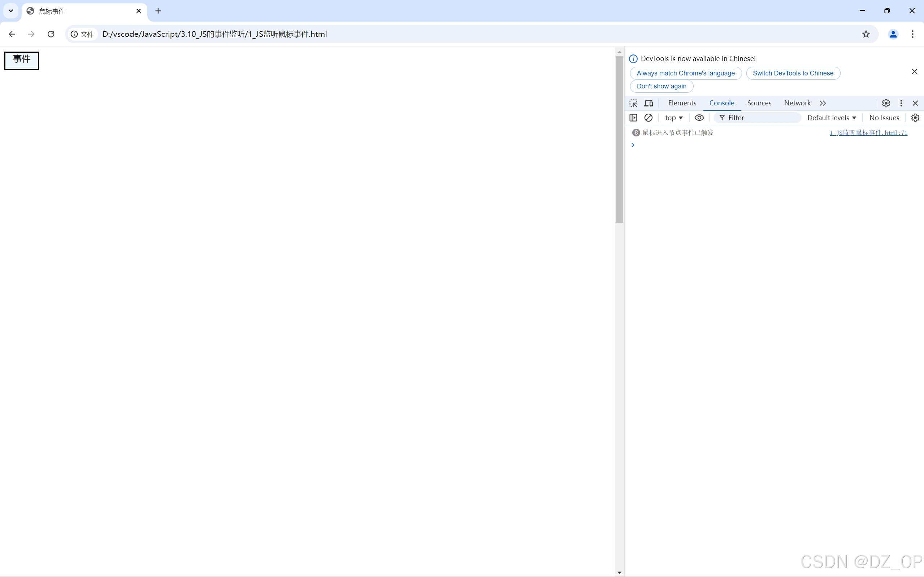Open the Chrome profile avatar
This screenshot has height=577, width=924.
tap(893, 34)
